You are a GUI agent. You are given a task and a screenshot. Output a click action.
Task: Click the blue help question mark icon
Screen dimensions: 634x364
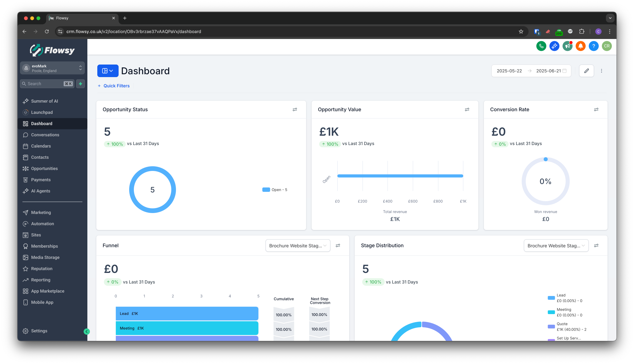(594, 46)
